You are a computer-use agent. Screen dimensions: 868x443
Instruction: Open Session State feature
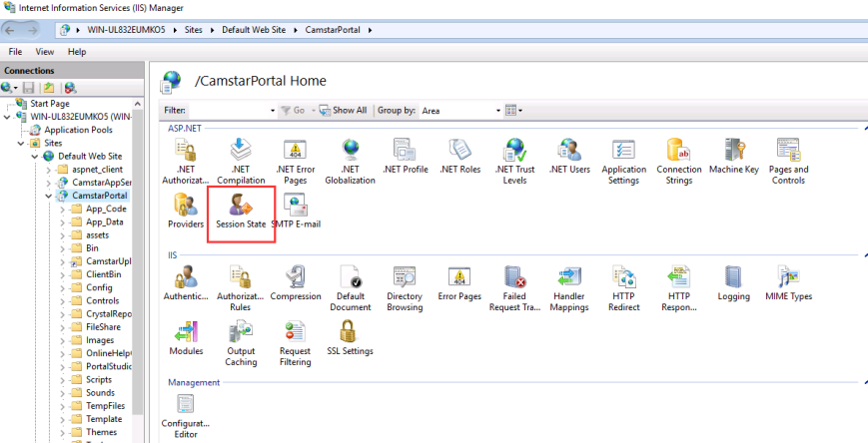[x=241, y=211]
